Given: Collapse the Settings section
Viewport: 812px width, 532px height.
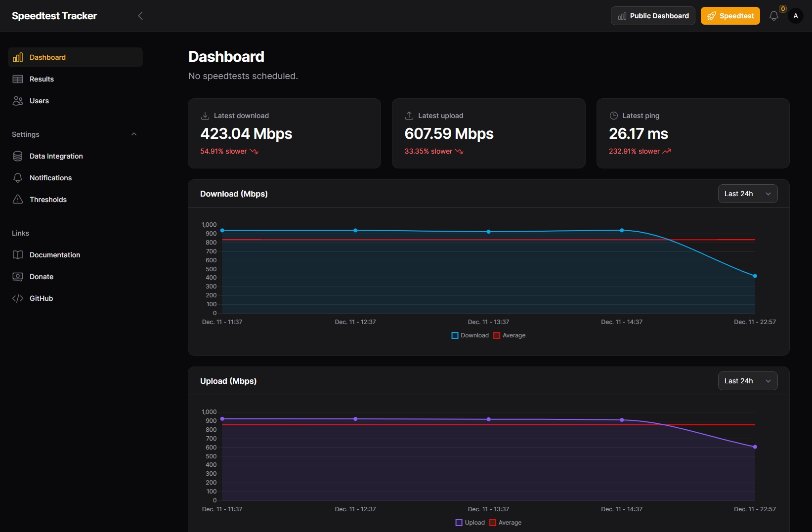Looking at the screenshot, I should pyautogui.click(x=134, y=134).
